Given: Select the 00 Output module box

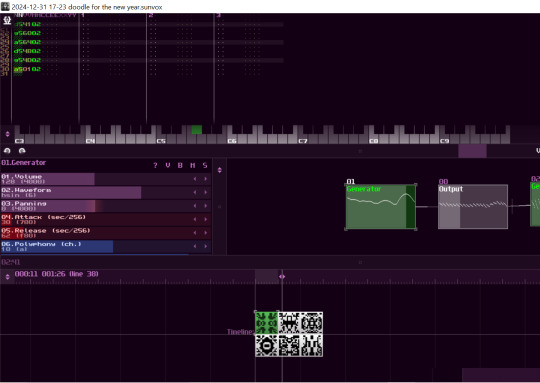Looking at the screenshot, I should 473,207.
